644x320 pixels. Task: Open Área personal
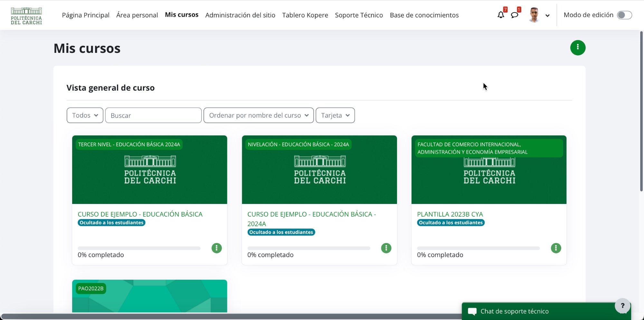(137, 15)
